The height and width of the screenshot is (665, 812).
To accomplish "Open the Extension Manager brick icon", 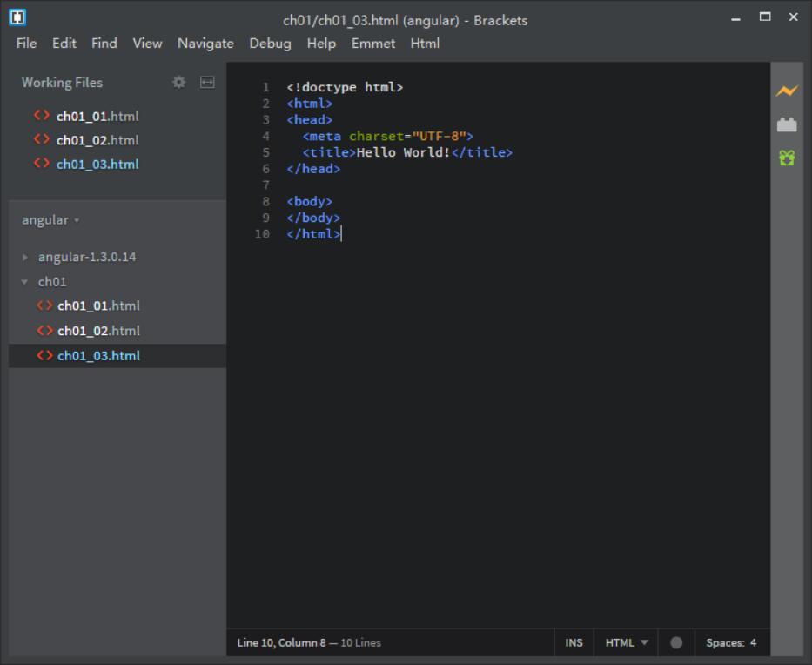I will 787,124.
